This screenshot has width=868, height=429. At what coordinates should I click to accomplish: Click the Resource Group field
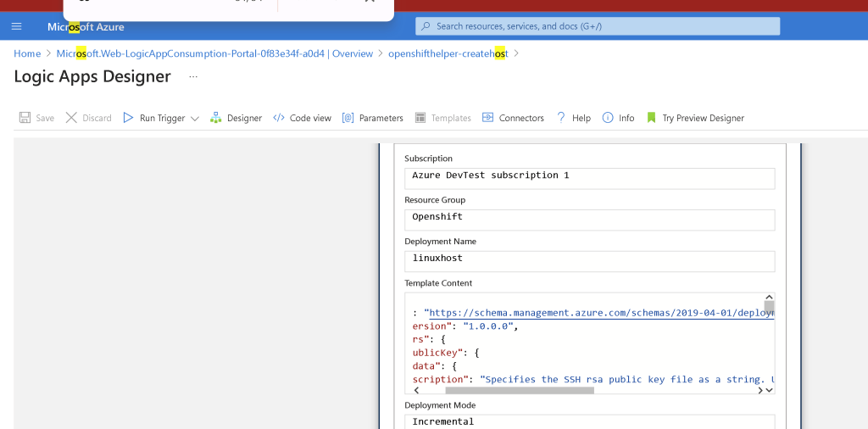[590, 220]
